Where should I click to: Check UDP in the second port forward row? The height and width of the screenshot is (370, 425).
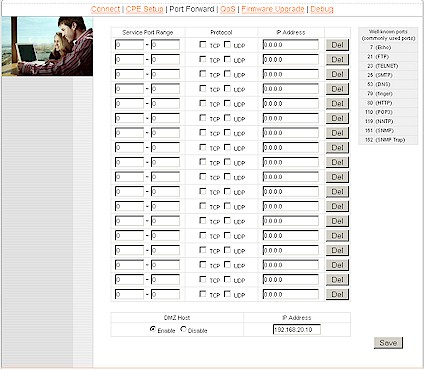pyautogui.click(x=227, y=59)
